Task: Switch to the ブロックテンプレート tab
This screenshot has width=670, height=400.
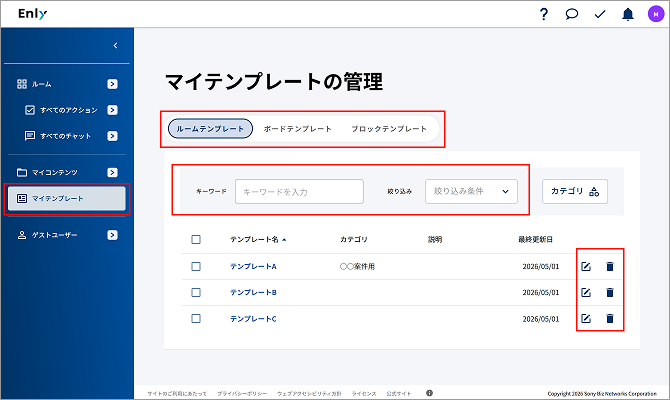Action: tap(389, 129)
